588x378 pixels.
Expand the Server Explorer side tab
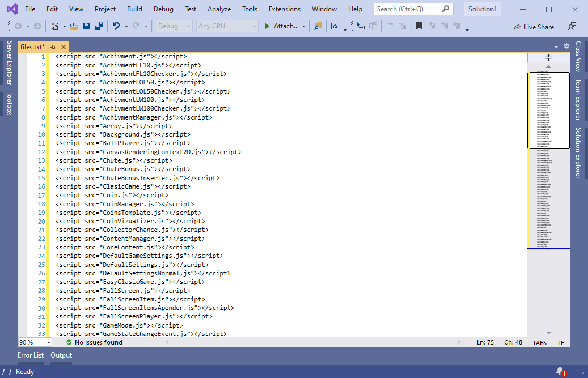[x=10, y=62]
